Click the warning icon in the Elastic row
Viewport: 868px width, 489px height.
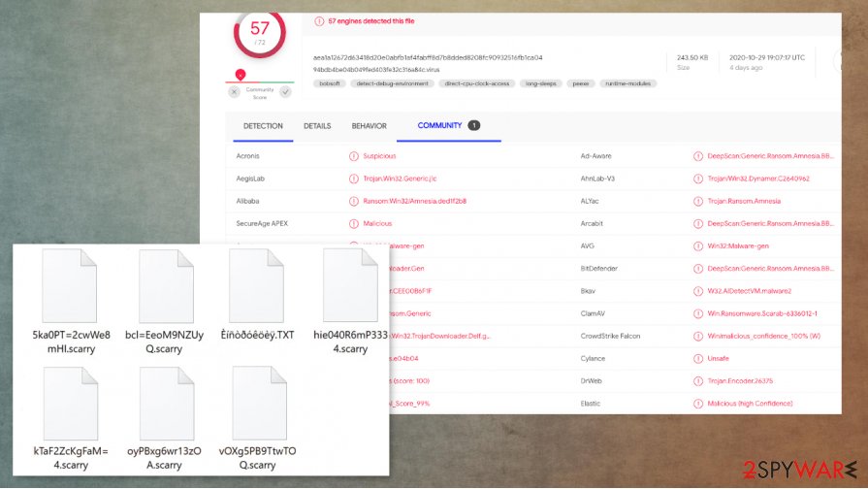point(698,404)
